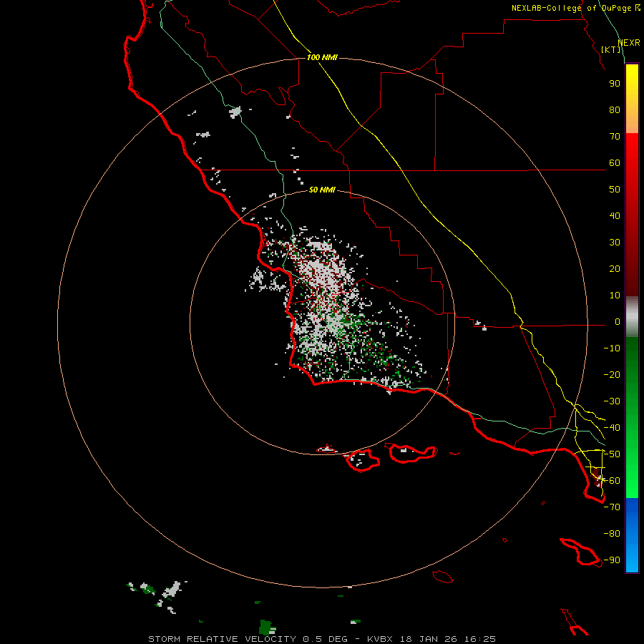
Task: Click the "100 NMI" range ring label
Action: (x=322, y=57)
